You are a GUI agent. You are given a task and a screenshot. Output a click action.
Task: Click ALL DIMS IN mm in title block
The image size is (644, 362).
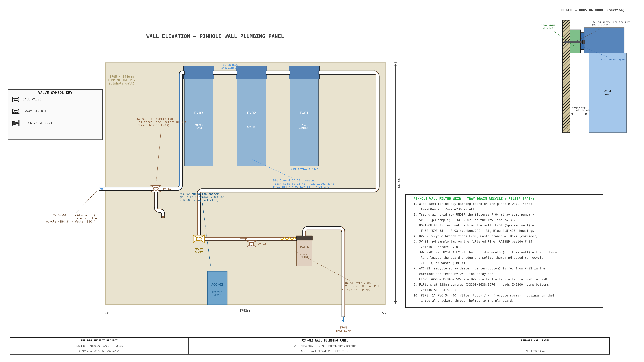coord(535,351)
